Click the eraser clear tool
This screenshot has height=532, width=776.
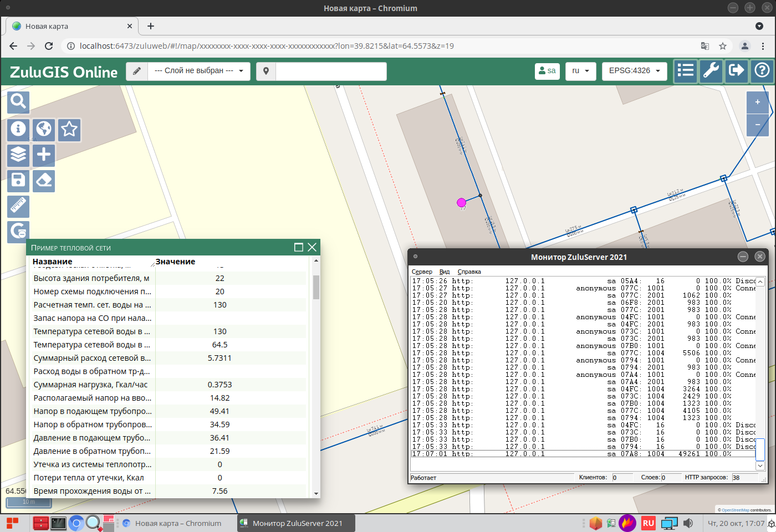point(44,181)
